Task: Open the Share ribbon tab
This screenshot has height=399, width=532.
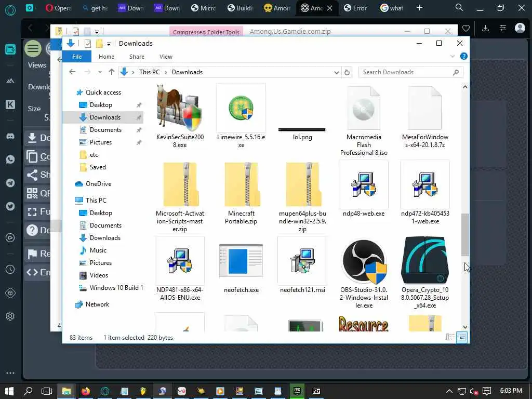Action: (x=137, y=57)
